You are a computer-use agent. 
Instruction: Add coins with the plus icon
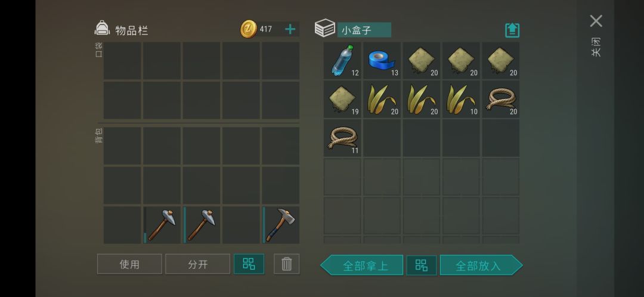tap(290, 29)
